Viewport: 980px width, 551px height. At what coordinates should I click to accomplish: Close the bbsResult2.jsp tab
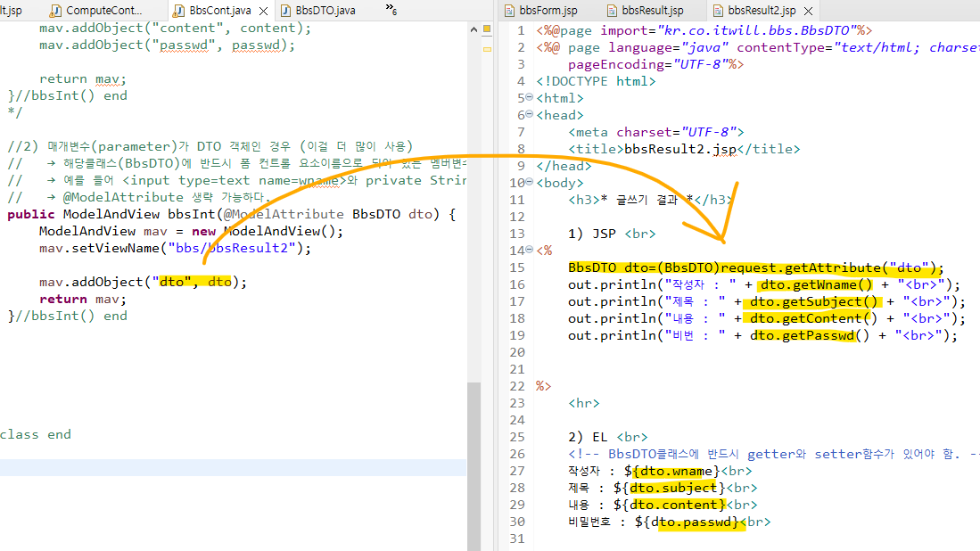coord(808,12)
